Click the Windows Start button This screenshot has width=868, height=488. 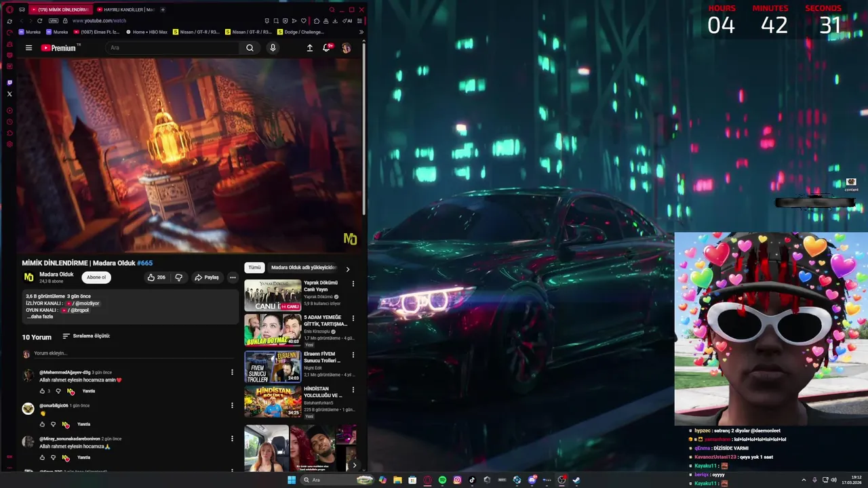click(x=292, y=480)
